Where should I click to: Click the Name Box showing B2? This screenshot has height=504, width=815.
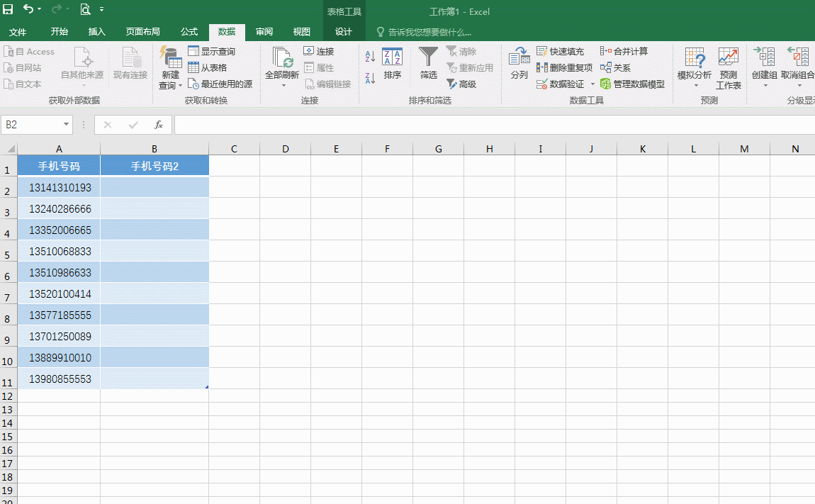coord(32,125)
